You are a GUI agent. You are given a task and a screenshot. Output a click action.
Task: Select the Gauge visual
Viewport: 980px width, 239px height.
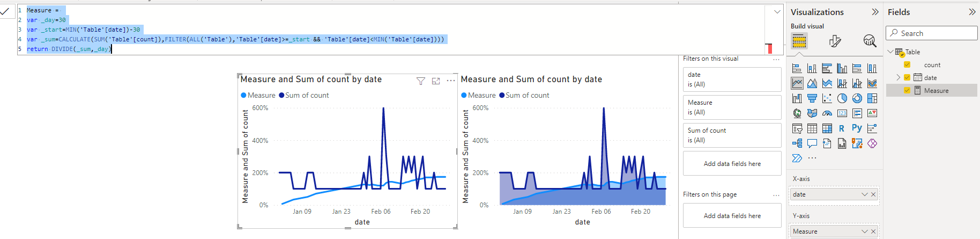(x=827, y=113)
